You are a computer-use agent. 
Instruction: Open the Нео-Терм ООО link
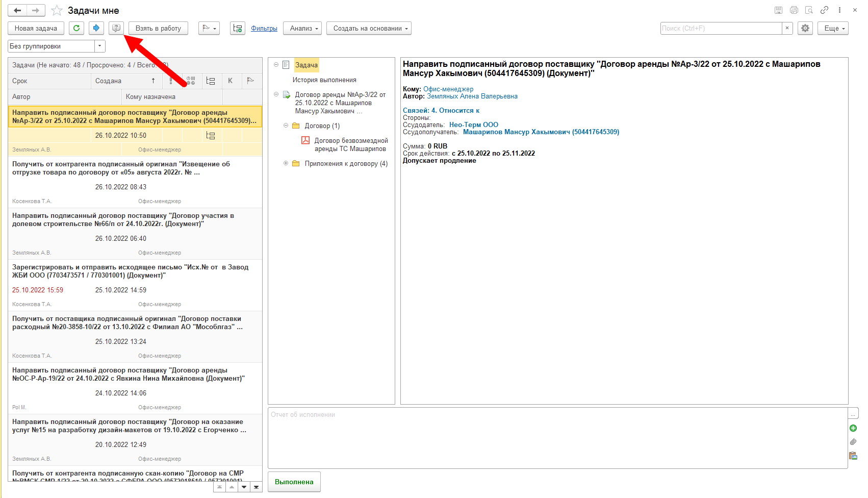(474, 125)
